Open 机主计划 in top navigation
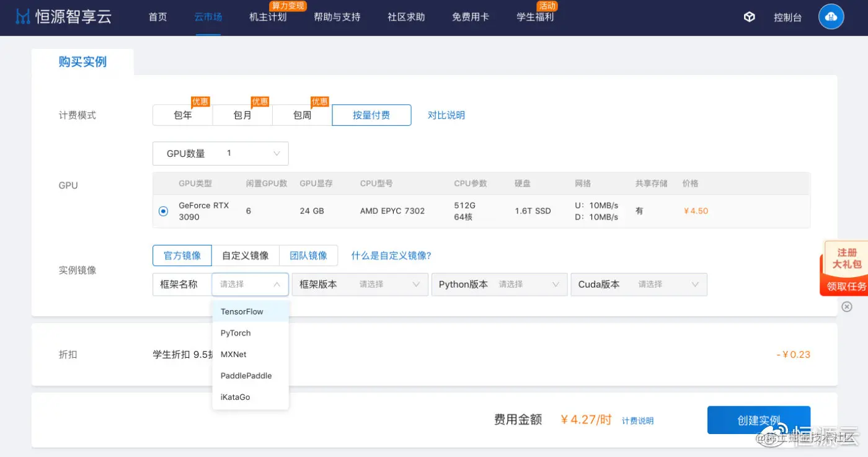 (x=268, y=17)
